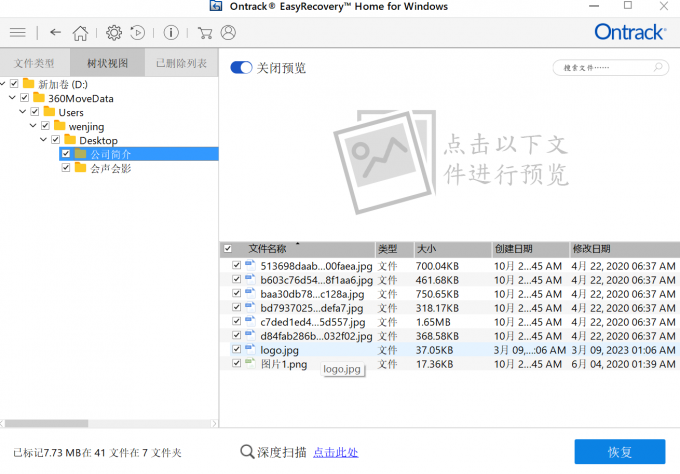Screen dimensions: 680x474
Task: Open settings gear icon
Action: point(114,33)
